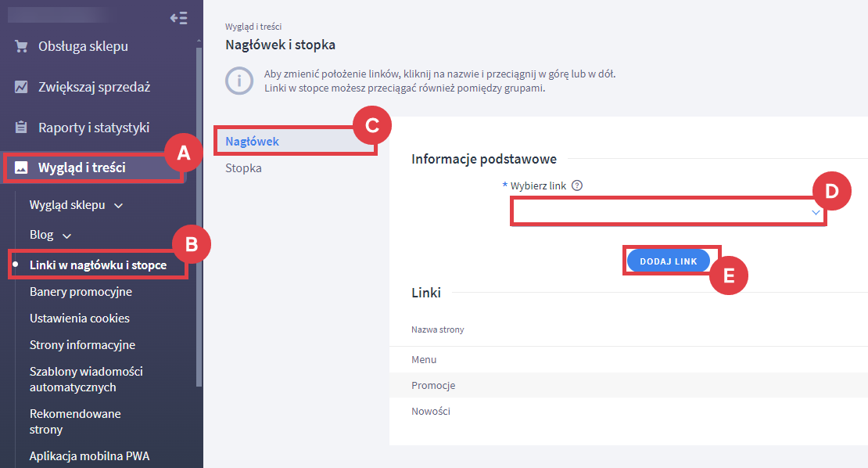Open Banery promocyjne in the sidebar

[81, 292]
